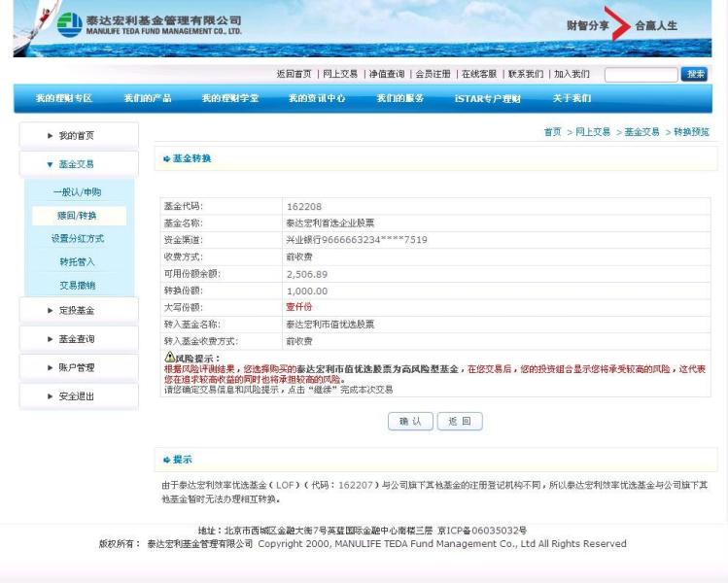Viewport: 728px width, 583px height.
Task: Click the 净值查询 top link
Action: (387, 74)
